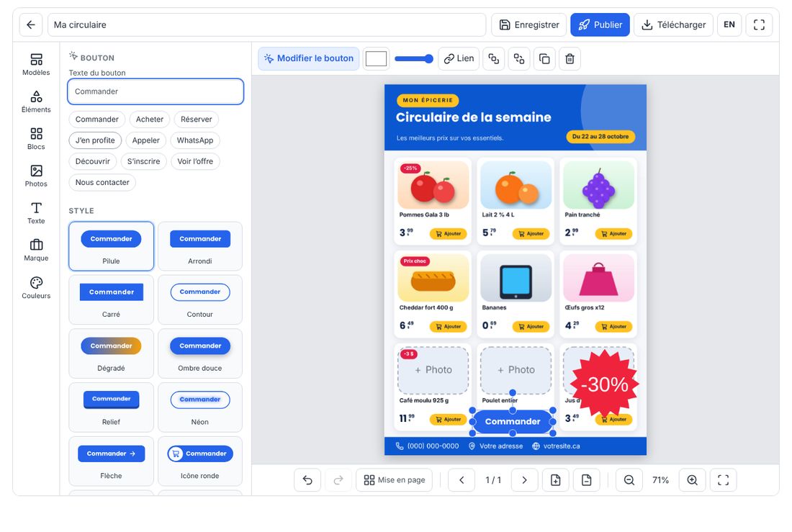This screenshot has width=792, height=532.
Task: Click the Ma circulaire title field
Action: 266,24
